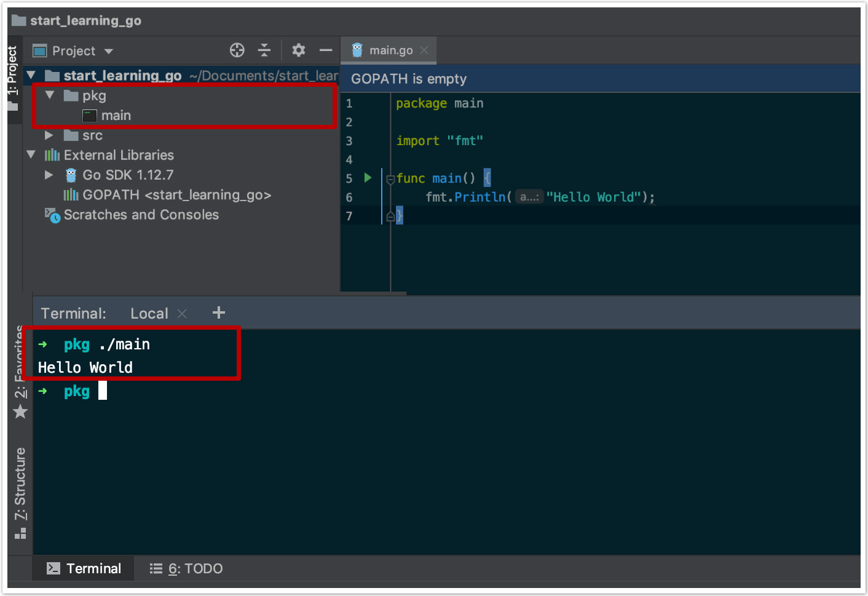Screen dimensions: 868x596
Task: Click the a...: parameter hint
Action: pyautogui.click(x=529, y=197)
